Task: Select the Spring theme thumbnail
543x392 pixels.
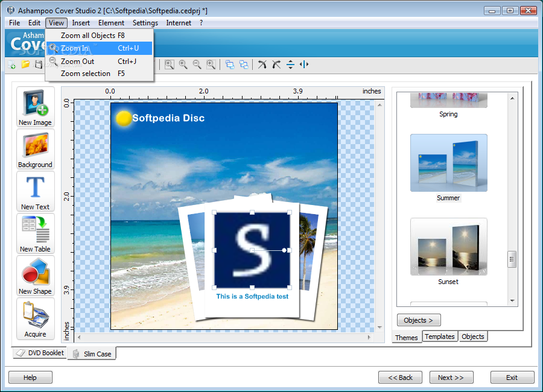Action: click(449, 101)
